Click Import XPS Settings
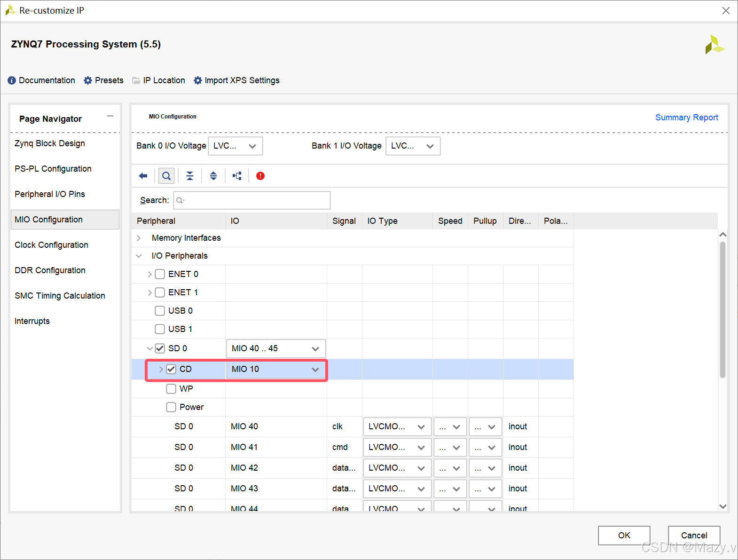 [236, 80]
